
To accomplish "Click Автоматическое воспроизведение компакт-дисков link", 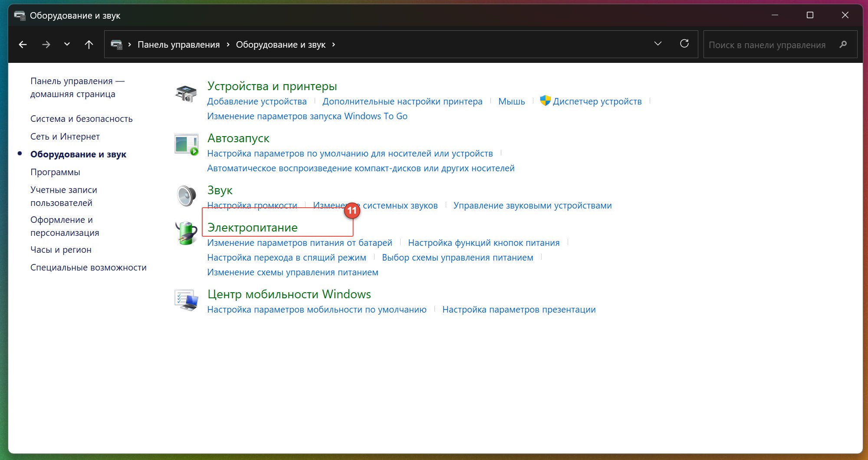I will point(361,168).
